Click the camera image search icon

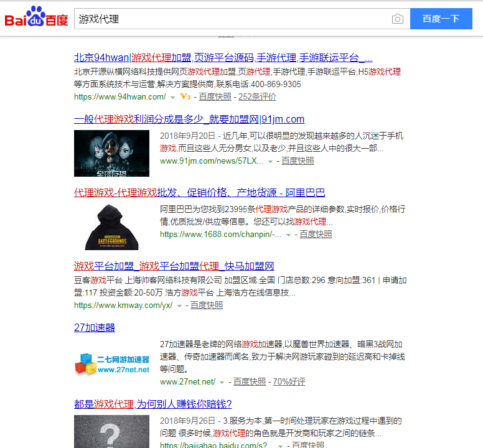point(398,19)
